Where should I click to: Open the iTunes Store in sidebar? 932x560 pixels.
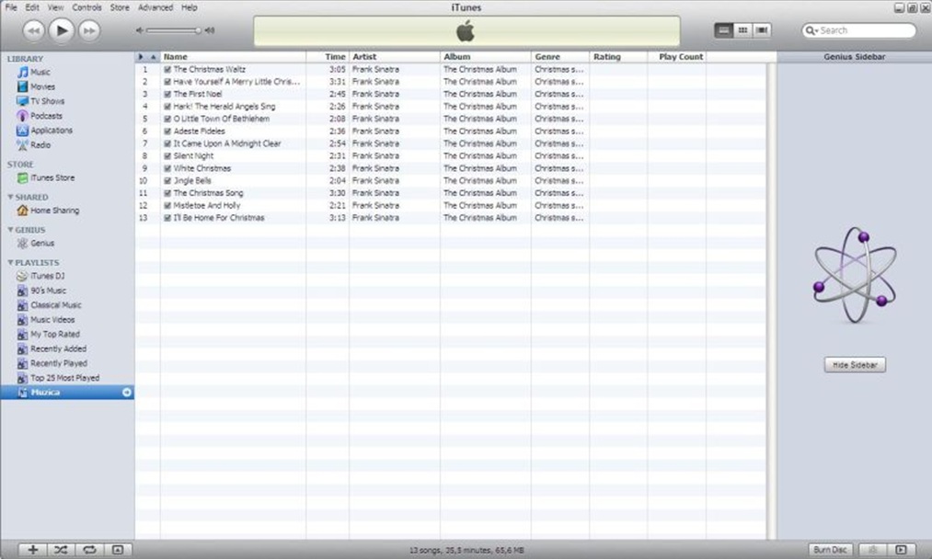52,178
